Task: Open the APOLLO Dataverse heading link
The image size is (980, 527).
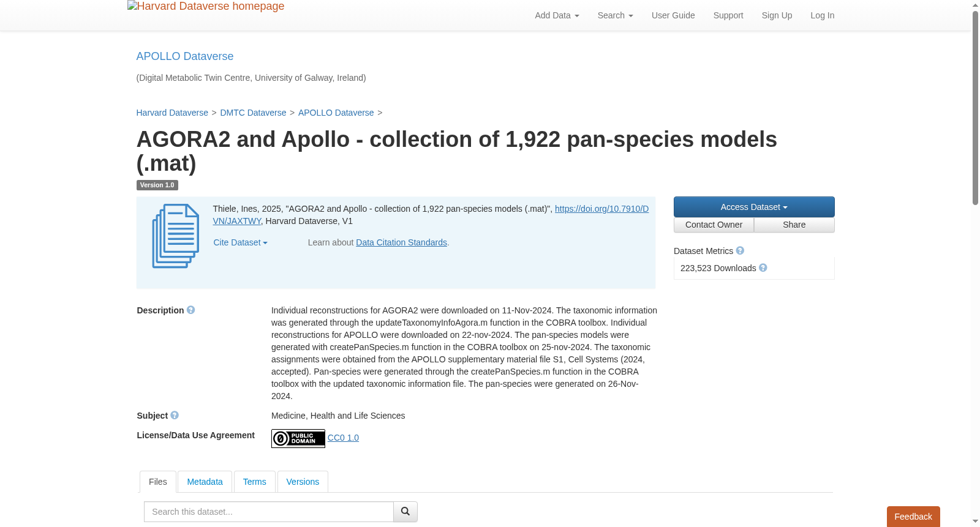Action: click(185, 56)
